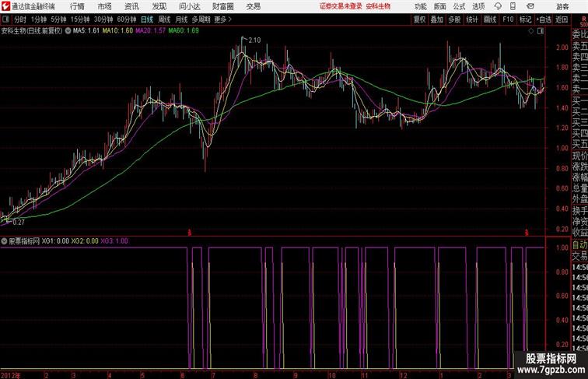Click 返回 toolbar button
The width and height of the screenshot is (588, 379).
point(562,19)
